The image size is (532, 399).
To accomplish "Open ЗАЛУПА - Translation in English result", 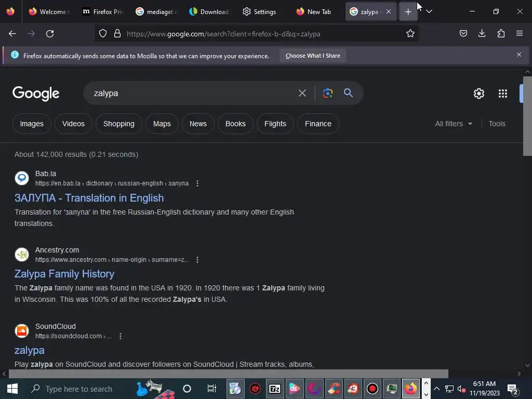I will pos(89,198).
